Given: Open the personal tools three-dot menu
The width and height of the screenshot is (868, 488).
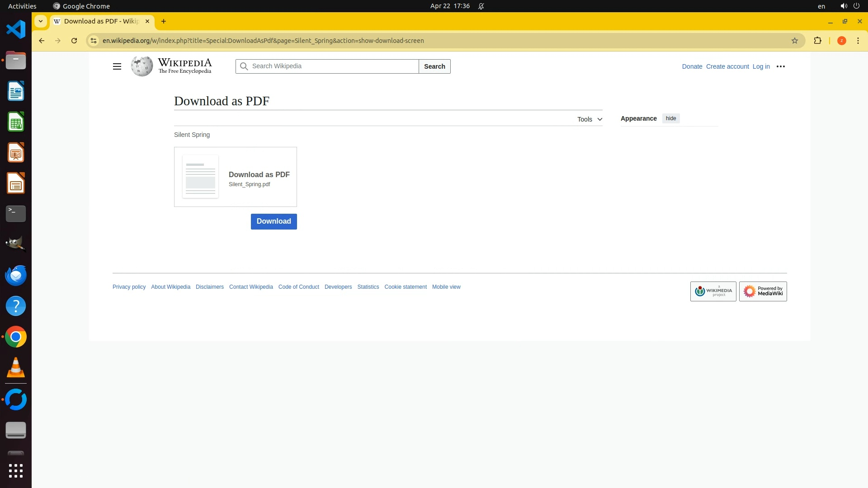Looking at the screenshot, I should [x=781, y=66].
